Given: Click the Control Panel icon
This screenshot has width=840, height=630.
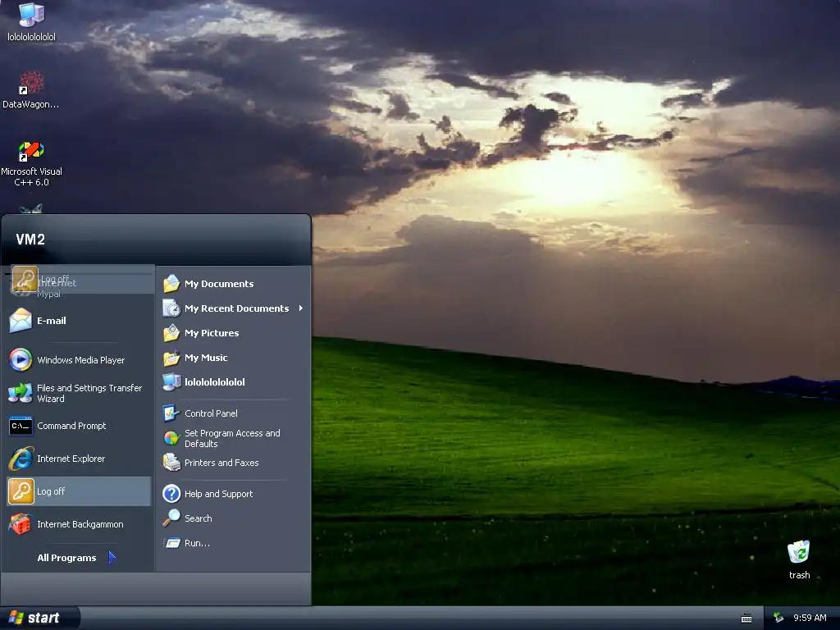Looking at the screenshot, I should 171,413.
